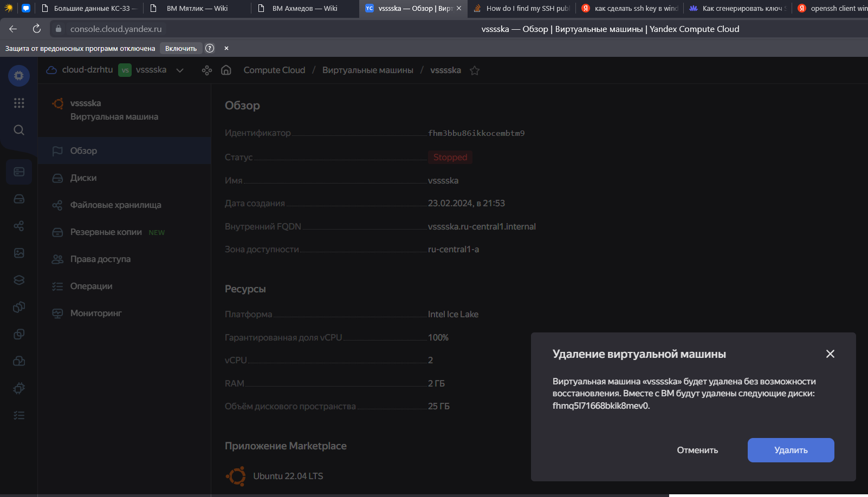Click the services hub icon in breadcrumb
This screenshot has width=868, height=497.
point(206,70)
